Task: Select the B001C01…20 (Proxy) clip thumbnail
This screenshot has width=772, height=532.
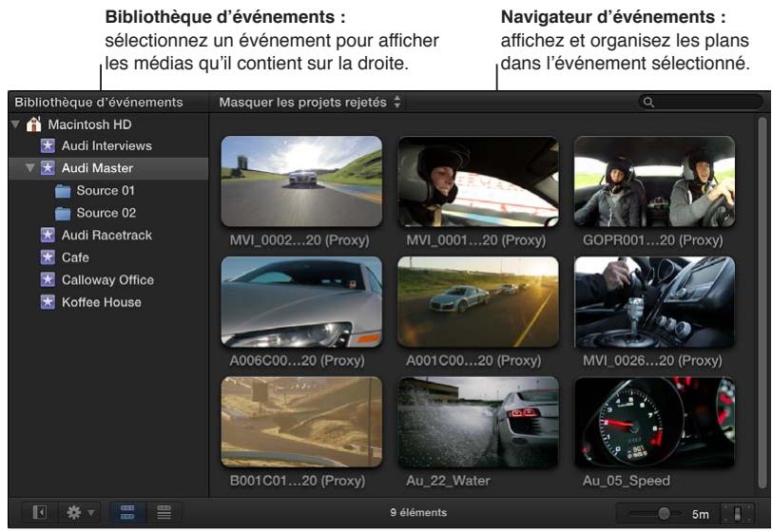Action: [x=301, y=422]
